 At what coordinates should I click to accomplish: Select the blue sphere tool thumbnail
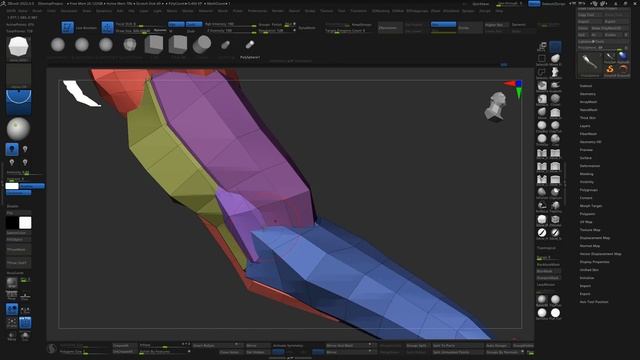tap(623, 57)
